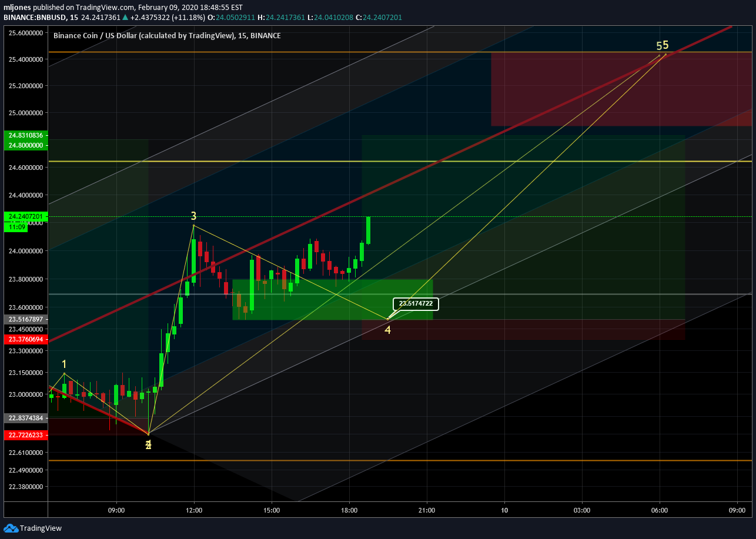Click the red 22.7226233 price label
756x539 pixels.
[x=25, y=435]
